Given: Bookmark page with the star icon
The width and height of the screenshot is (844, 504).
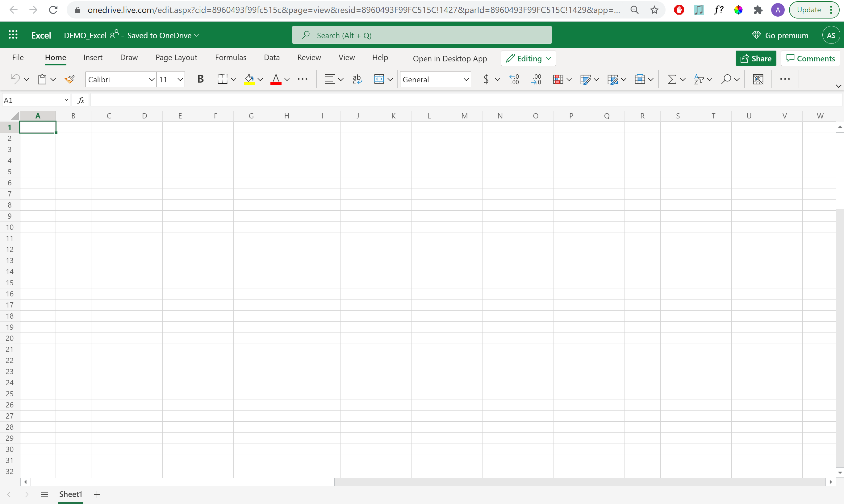Looking at the screenshot, I should [x=654, y=10].
